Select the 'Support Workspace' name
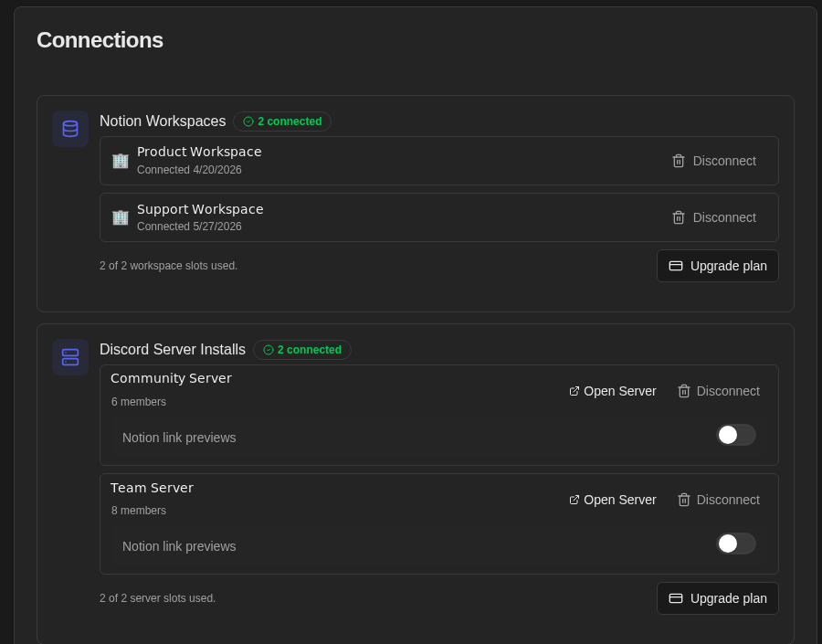Image resolution: width=822 pixels, height=644 pixels. pos(200,208)
